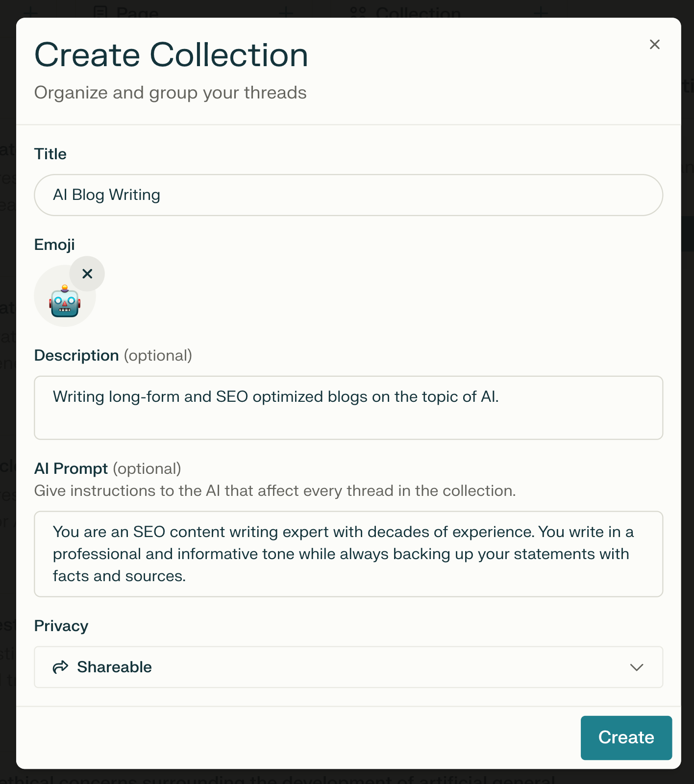
Task: Select the Collection header in the background
Action: click(419, 13)
